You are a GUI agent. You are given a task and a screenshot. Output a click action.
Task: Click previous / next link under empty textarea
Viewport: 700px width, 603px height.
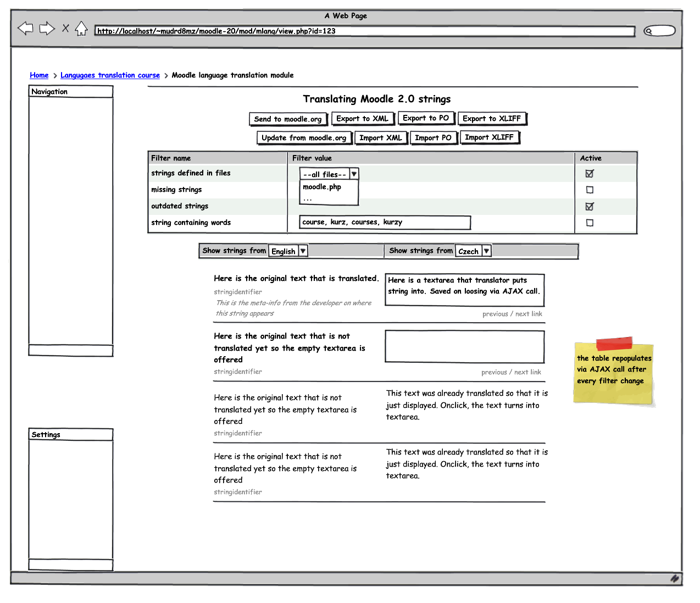[511, 372]
